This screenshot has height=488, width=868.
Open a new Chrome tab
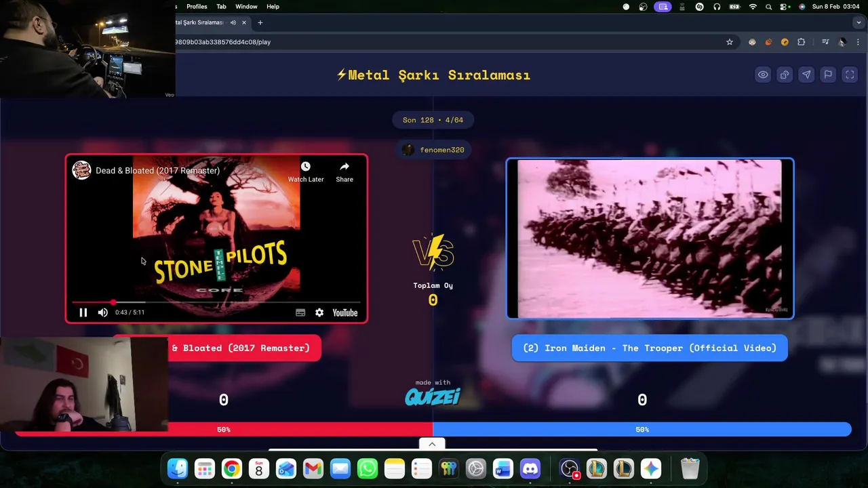tap(260, 22)
